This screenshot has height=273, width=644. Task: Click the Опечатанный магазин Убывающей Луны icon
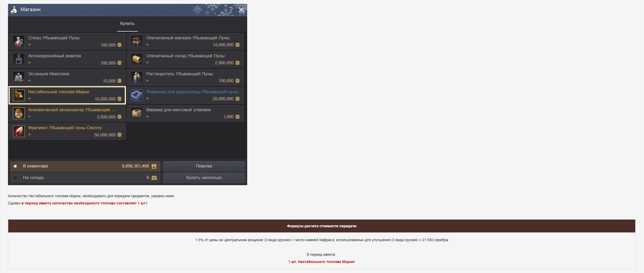137,41
